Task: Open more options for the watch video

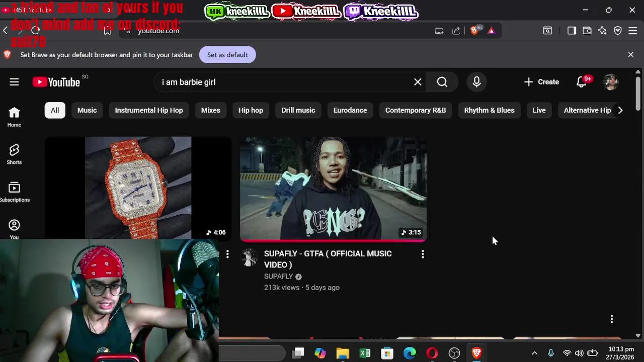Action: pos(227,254)
